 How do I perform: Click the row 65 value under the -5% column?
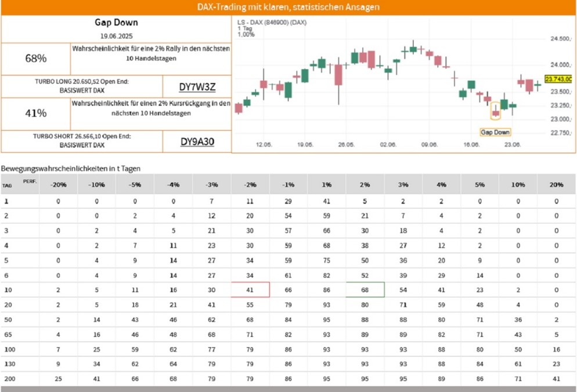(x=135, y=335)
